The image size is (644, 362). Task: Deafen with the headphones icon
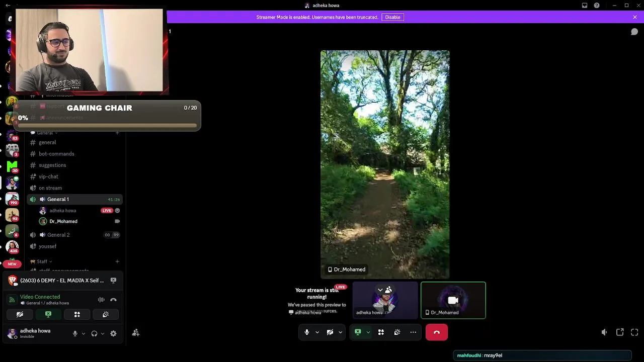point(94,333)
